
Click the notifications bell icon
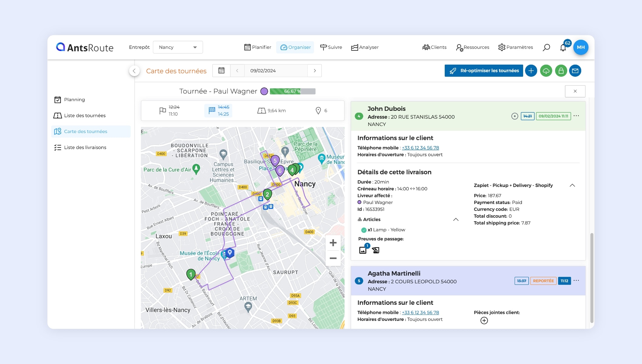[563, 48]
